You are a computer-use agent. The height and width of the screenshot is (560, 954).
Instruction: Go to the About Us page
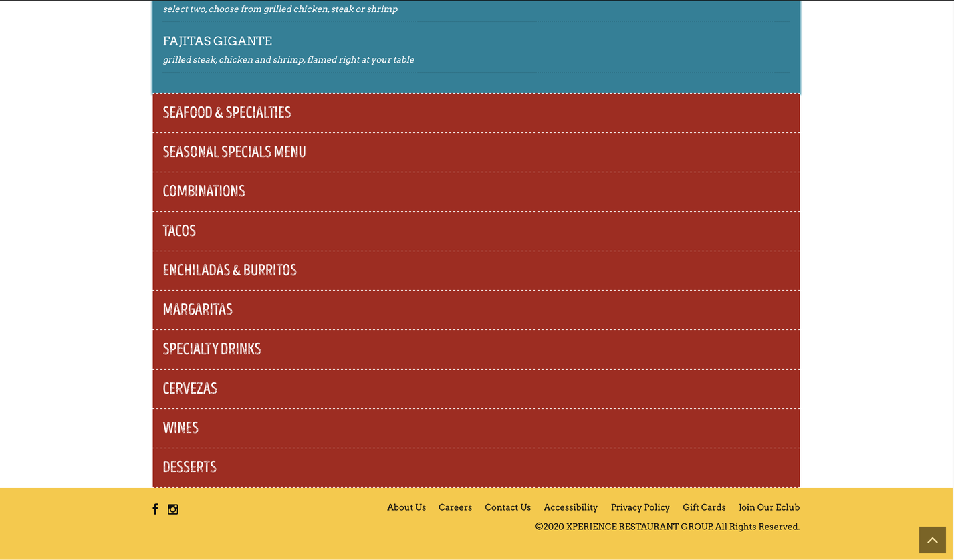(406, 507)
